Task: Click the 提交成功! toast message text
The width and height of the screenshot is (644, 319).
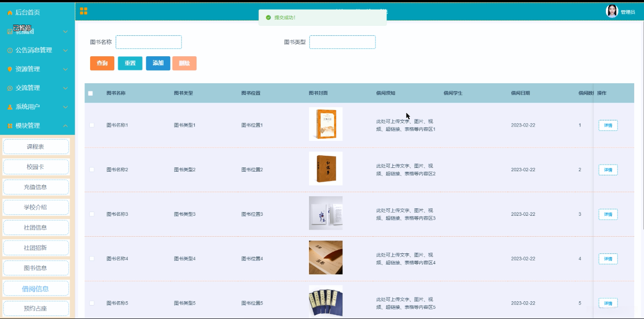Action: coord(285,18)
